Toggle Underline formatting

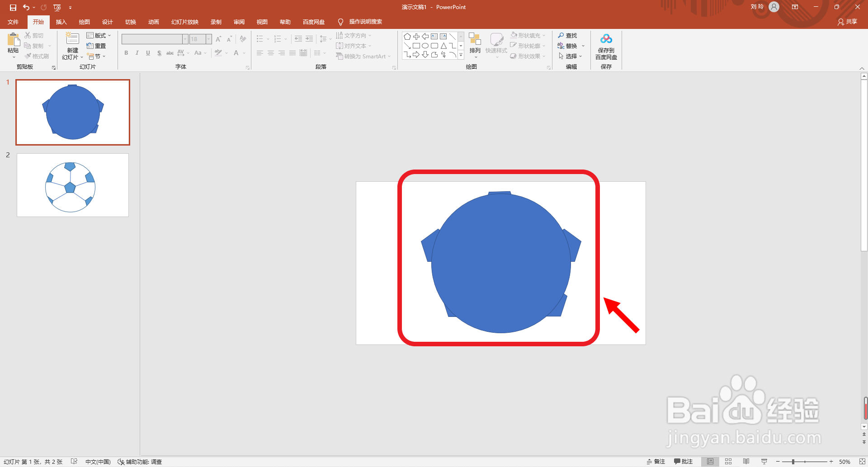click(x=148, y=53)
